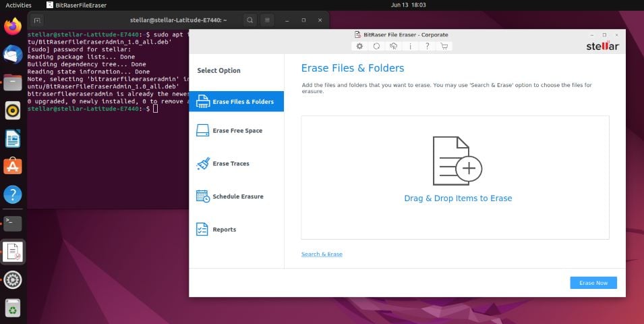Close the BitRaser File Eraser window
644x324 pixels.
(616, 35)
